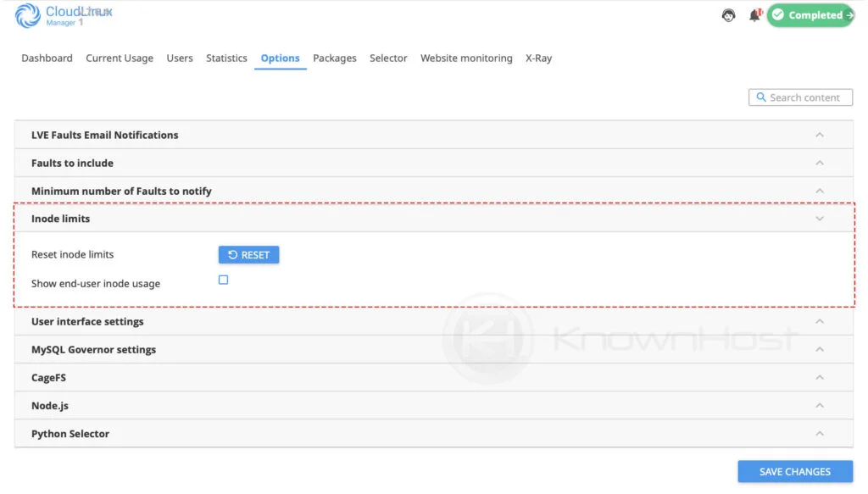Click the magnifier in the search field

click(759, 97)
